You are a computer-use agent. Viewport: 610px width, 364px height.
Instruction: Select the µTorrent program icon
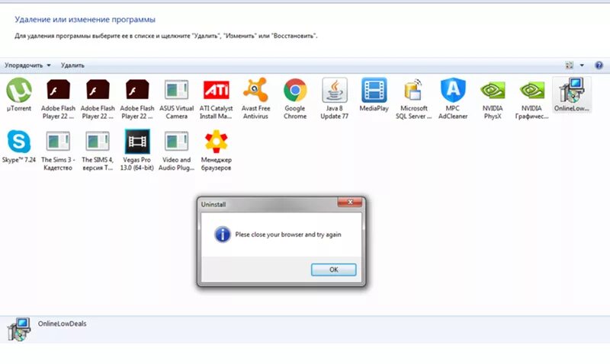pos(18,90)
